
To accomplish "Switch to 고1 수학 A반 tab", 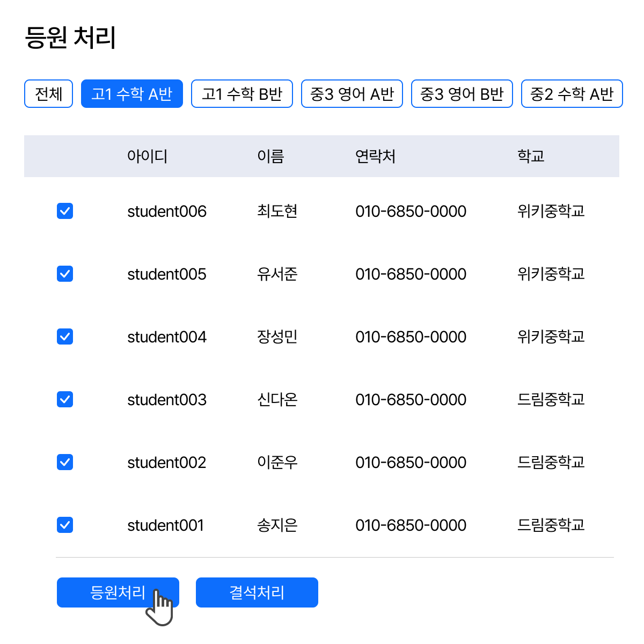I will click(131, 94).
